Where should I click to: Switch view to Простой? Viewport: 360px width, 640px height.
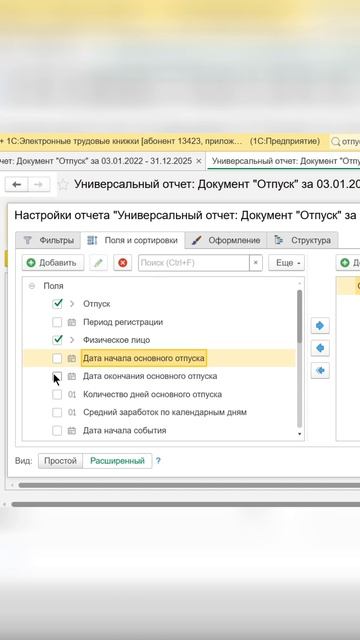coord(60,461)
